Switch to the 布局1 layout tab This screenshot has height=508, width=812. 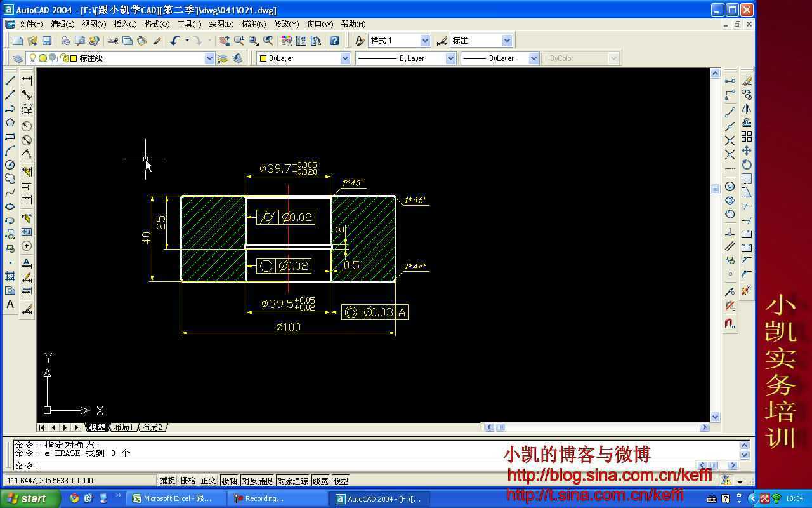tap(124, 427)
